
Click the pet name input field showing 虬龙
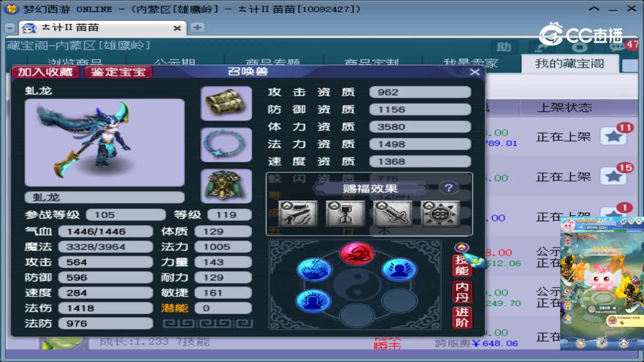coord(104,197)
